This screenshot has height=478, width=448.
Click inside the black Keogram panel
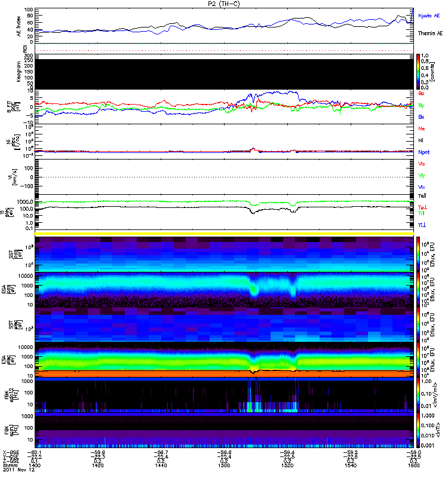224,74
